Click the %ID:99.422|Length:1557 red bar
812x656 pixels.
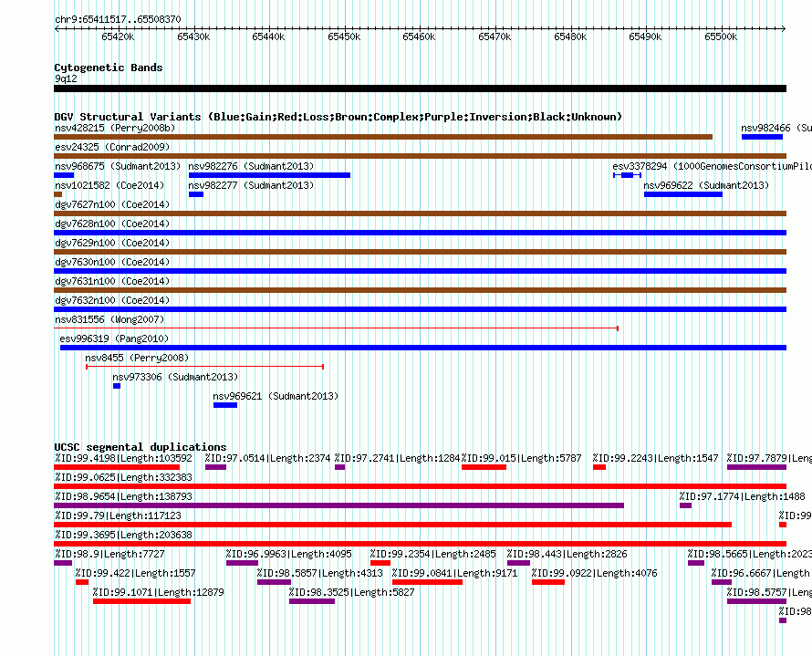(82, 582)
